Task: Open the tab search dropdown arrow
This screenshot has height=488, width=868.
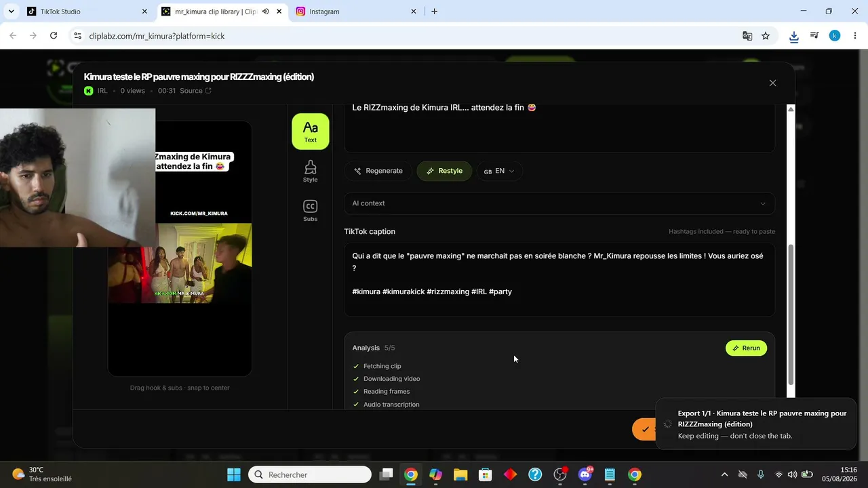Action: [x=11, y=12]
